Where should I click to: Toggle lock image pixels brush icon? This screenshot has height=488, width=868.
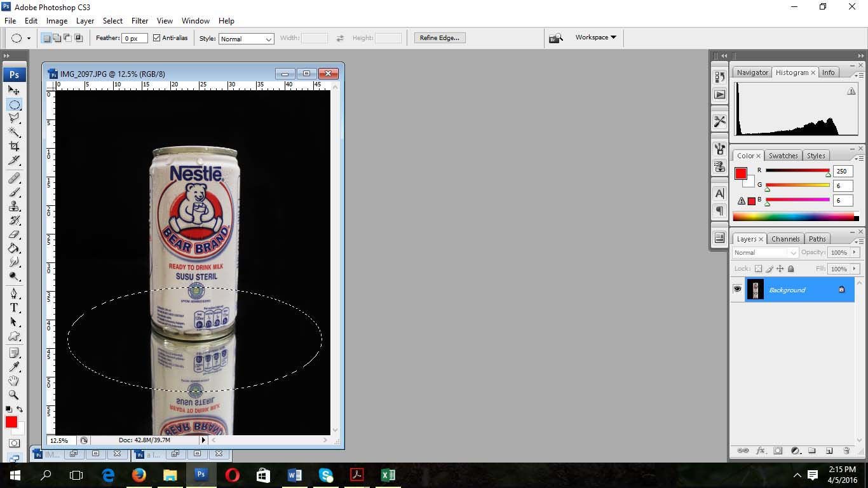coord(769,269)
